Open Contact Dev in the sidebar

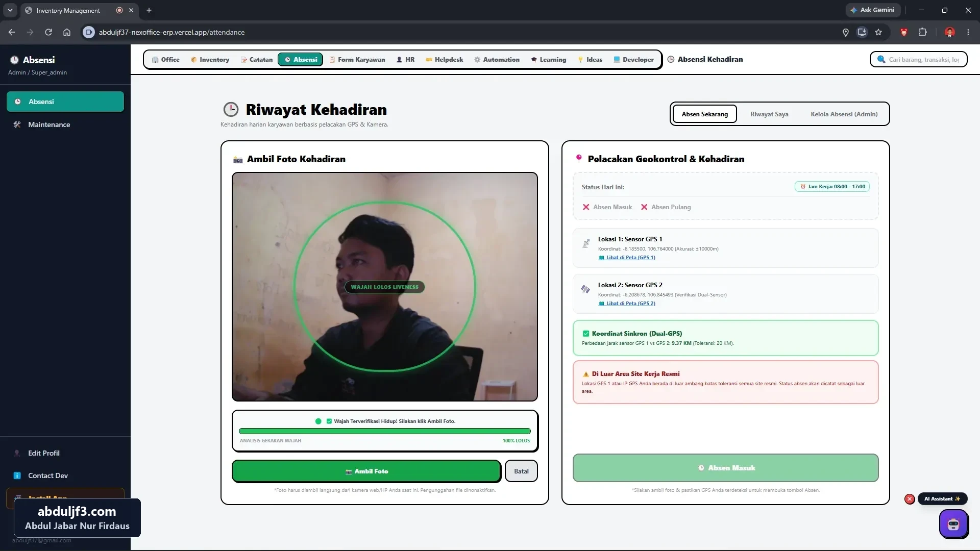tap(65, 475)
